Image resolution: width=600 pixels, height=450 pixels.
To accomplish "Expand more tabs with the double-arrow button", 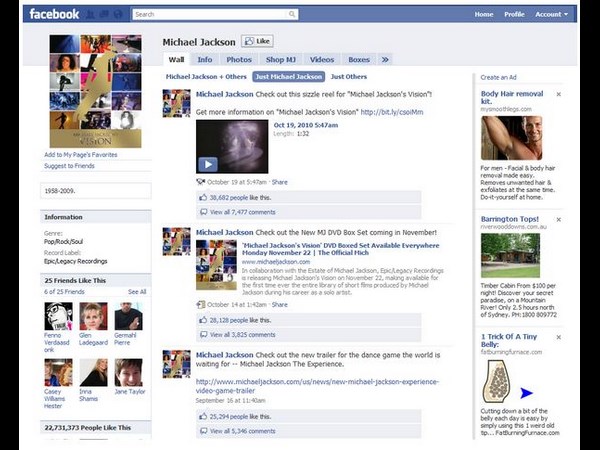I will (386, 59).
